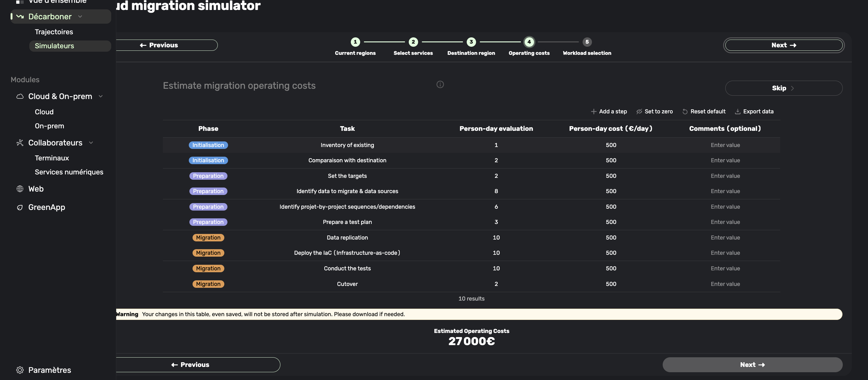868x380 pixels.
Task: Click the bottom Next button
Action: pyautogui.click(x=752, y=364)
